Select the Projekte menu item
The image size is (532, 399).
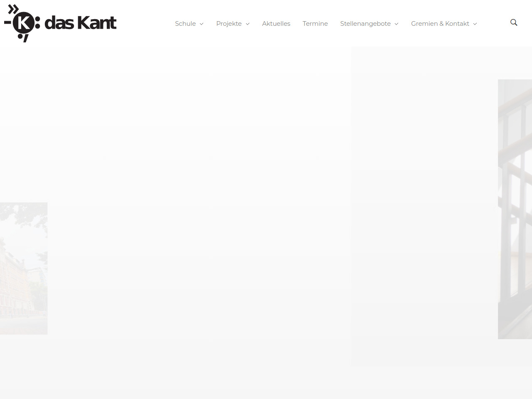coord(229,24)
